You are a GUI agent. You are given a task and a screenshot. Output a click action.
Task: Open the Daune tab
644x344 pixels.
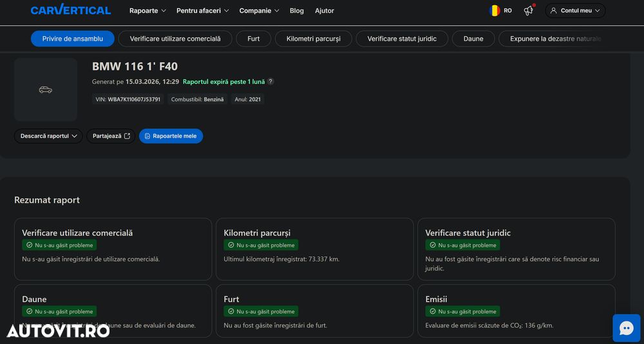(473, 39)
